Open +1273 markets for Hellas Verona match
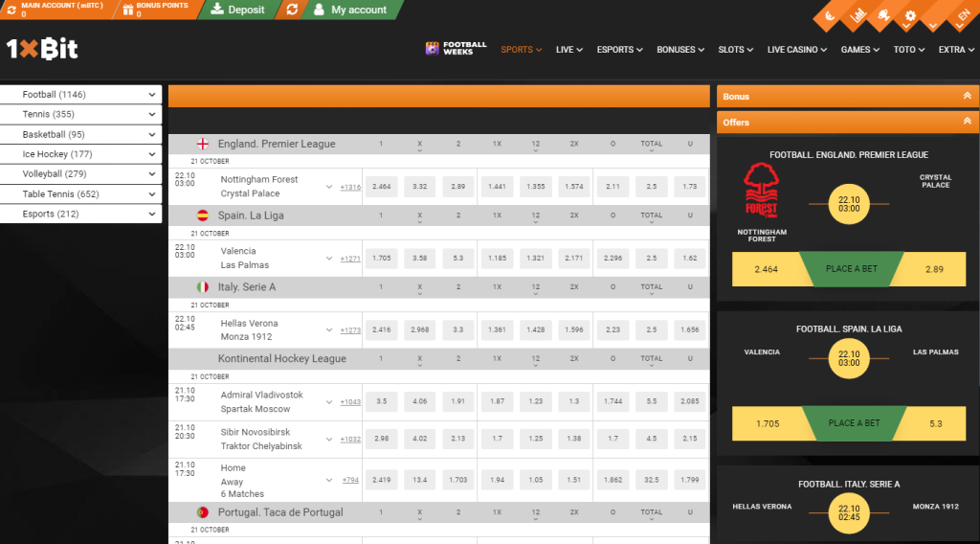The image size is (980, 544). pyautogui.click(x=350, y=330)
